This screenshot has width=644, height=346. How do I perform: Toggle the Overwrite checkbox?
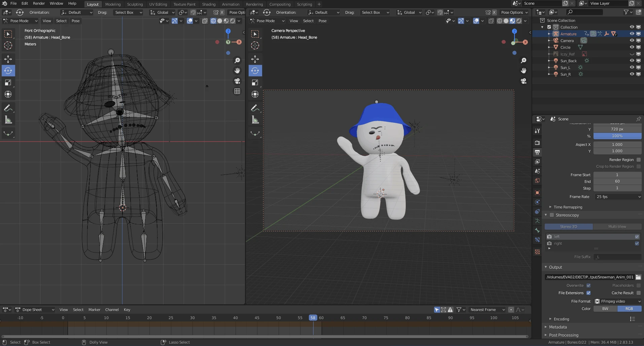pyautogui.click(x=588, y=285)
